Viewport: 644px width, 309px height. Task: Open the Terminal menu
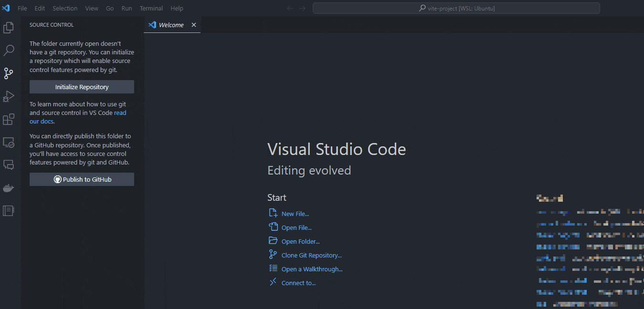tap(151, 8)
